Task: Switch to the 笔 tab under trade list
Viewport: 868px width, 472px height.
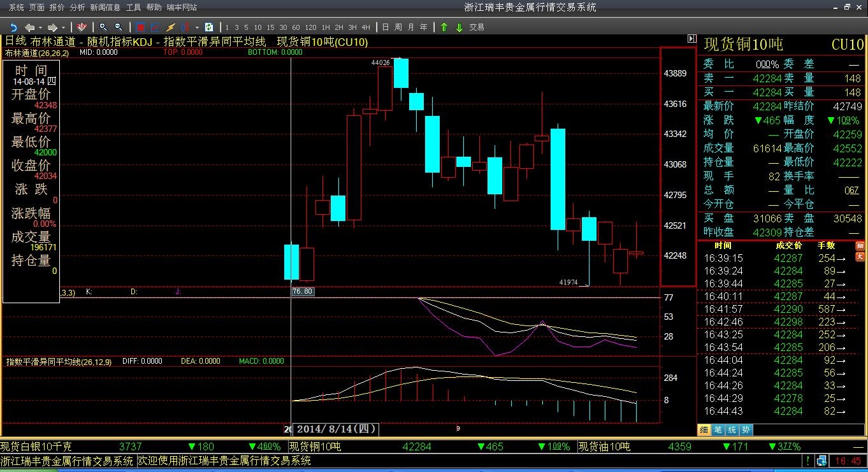Action: [x=718, y=429]
